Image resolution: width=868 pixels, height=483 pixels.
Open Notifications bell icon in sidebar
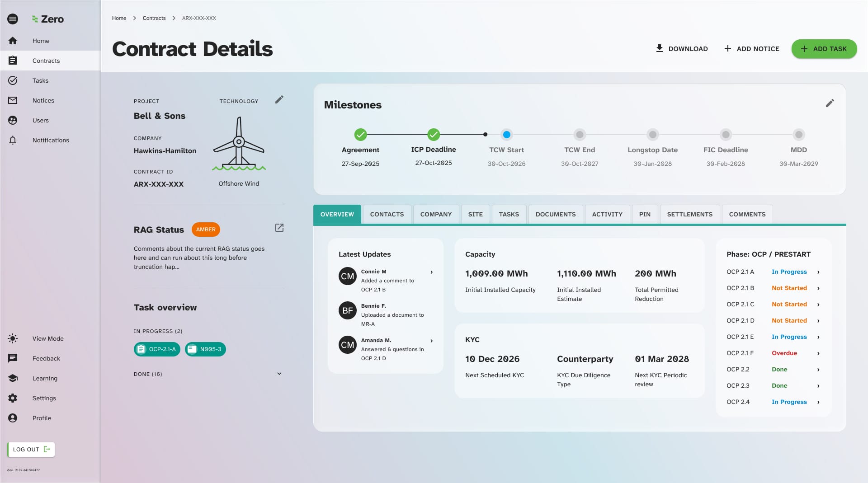point(13,140)
